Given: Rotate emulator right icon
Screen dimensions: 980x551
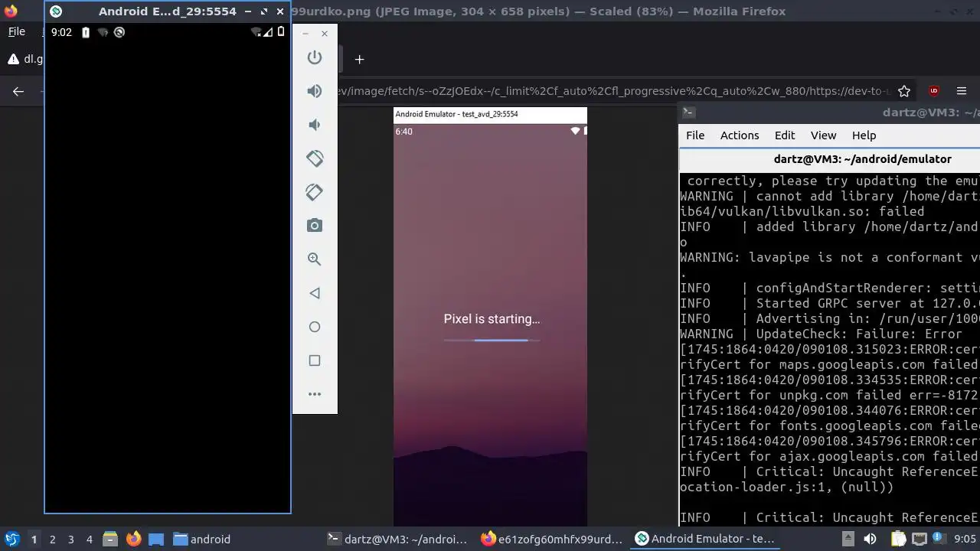Looking at the screenshot, I should coord(315,192).
